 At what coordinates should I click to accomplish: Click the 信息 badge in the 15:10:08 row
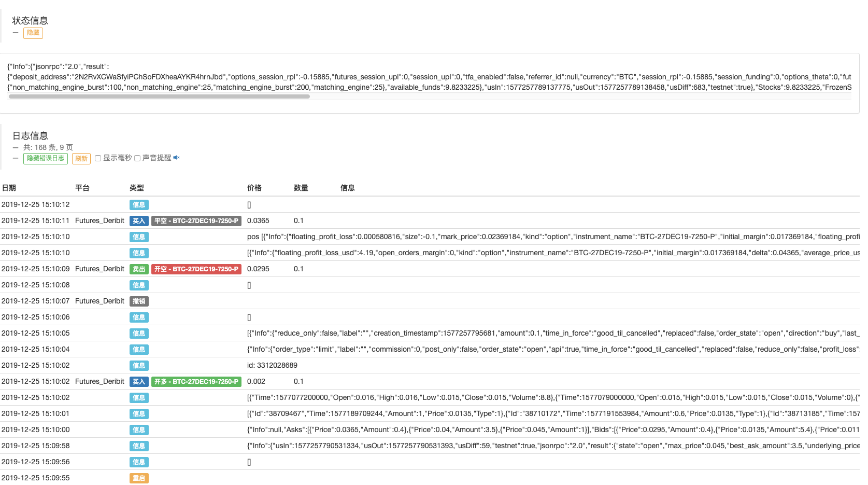[139, 285]
